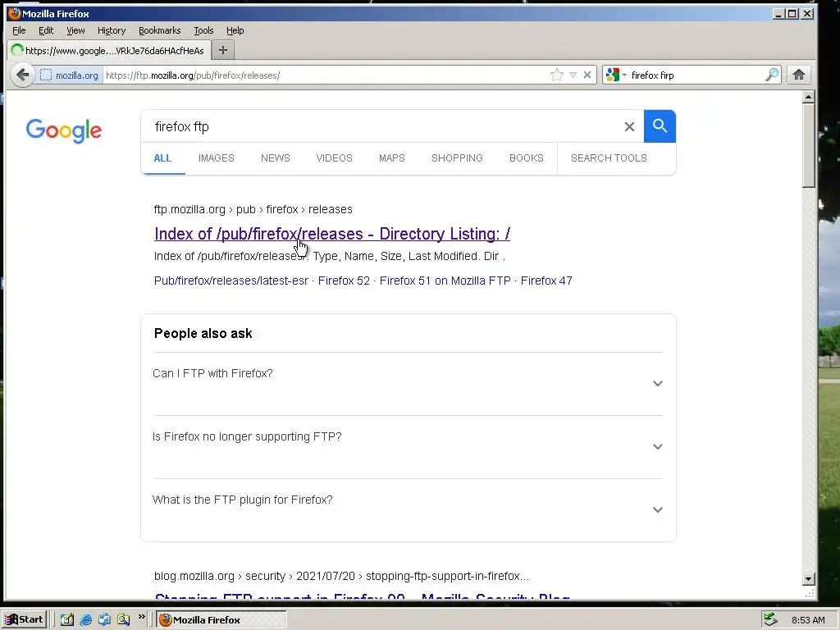
Task: Go to the home page icon
Action: (799, 75)
